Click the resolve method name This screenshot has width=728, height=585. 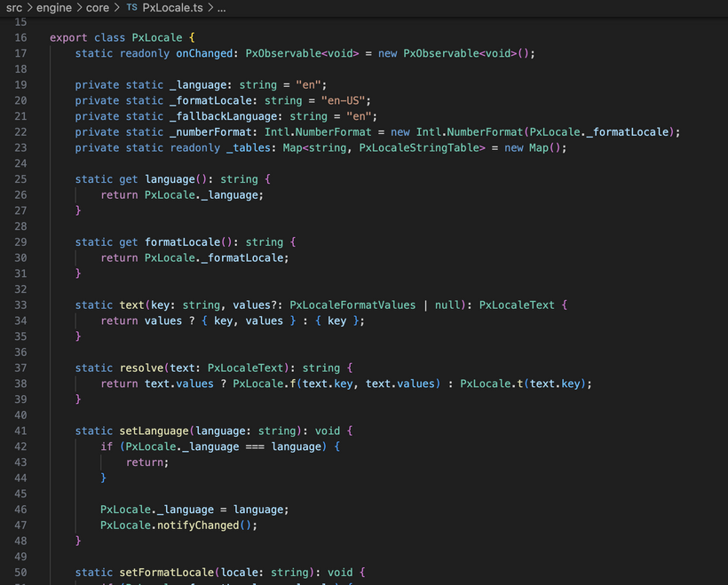(142, 368)
